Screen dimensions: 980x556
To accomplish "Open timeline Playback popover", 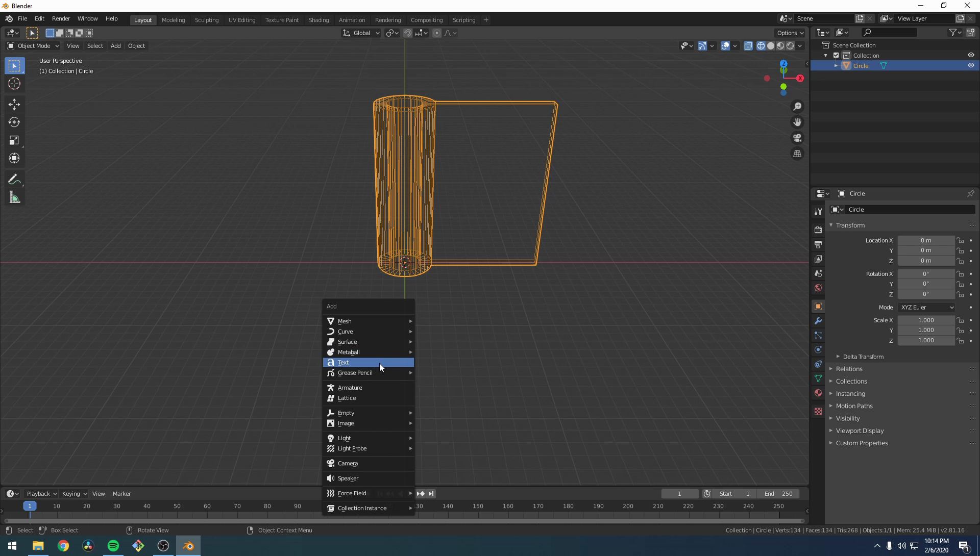I will point(41,494).
